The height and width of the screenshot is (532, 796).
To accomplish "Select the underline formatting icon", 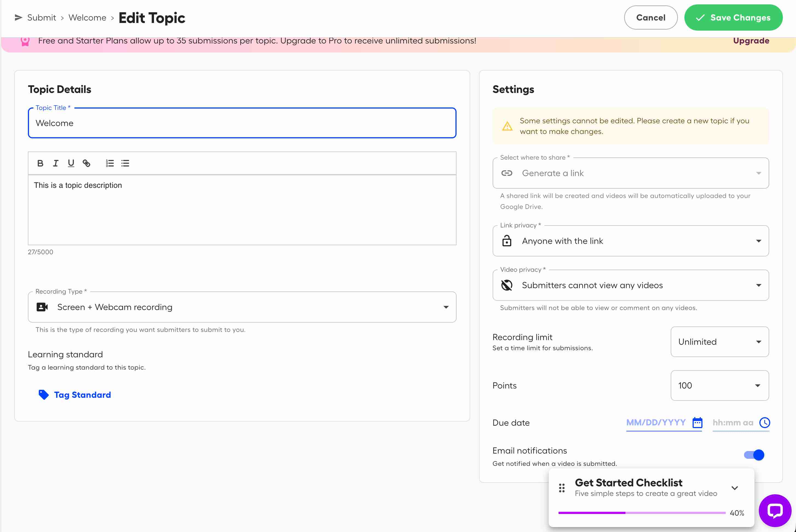I will [x=71, y=163].
